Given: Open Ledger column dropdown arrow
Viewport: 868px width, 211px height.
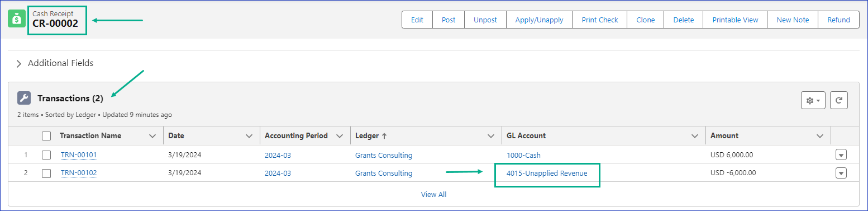Looking at the screenshot, I should (x=491, y=136).
